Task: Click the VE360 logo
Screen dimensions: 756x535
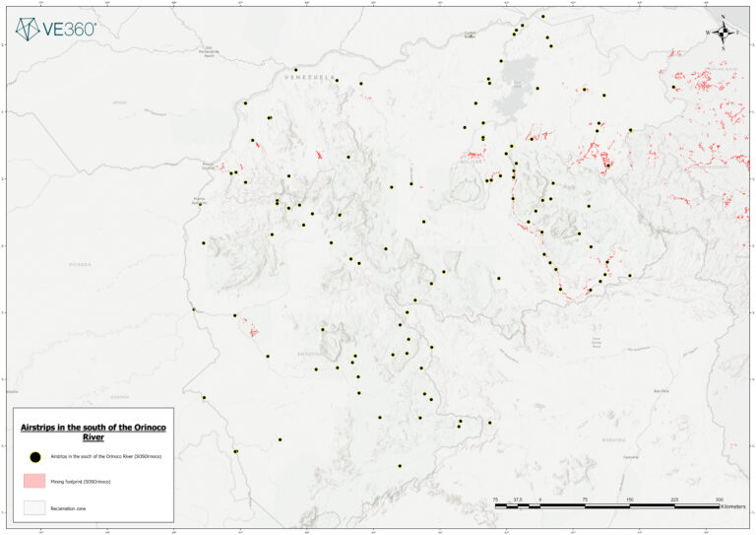Action: 56,29
